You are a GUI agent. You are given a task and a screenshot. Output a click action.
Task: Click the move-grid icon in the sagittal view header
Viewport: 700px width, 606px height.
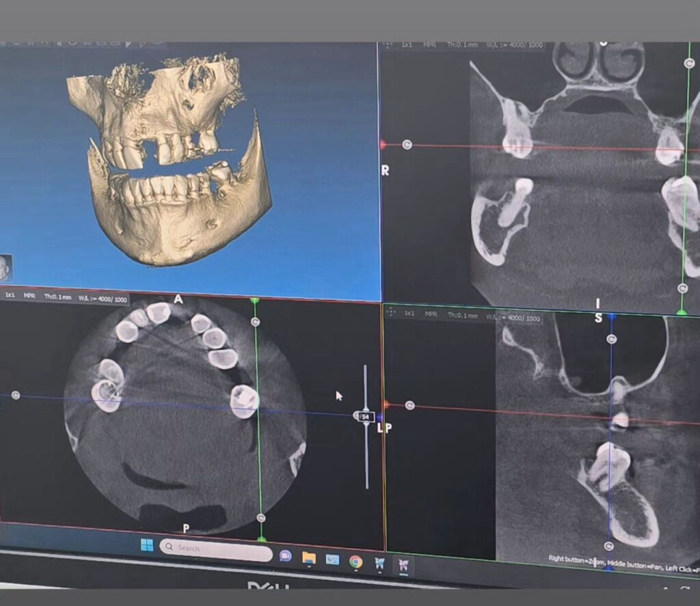pyautogui.click(x=390, y=312)
